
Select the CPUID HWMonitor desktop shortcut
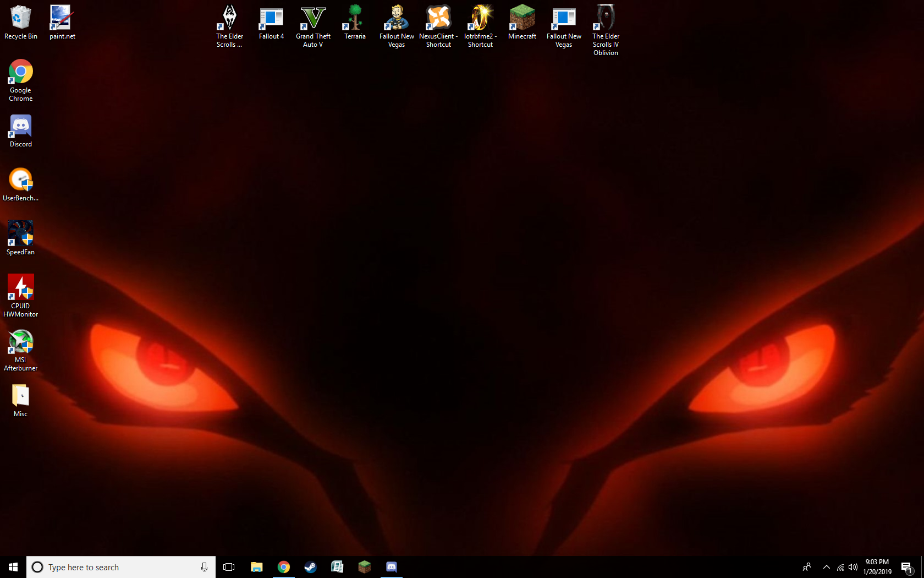pyautogui.click(x=21, y=296)
